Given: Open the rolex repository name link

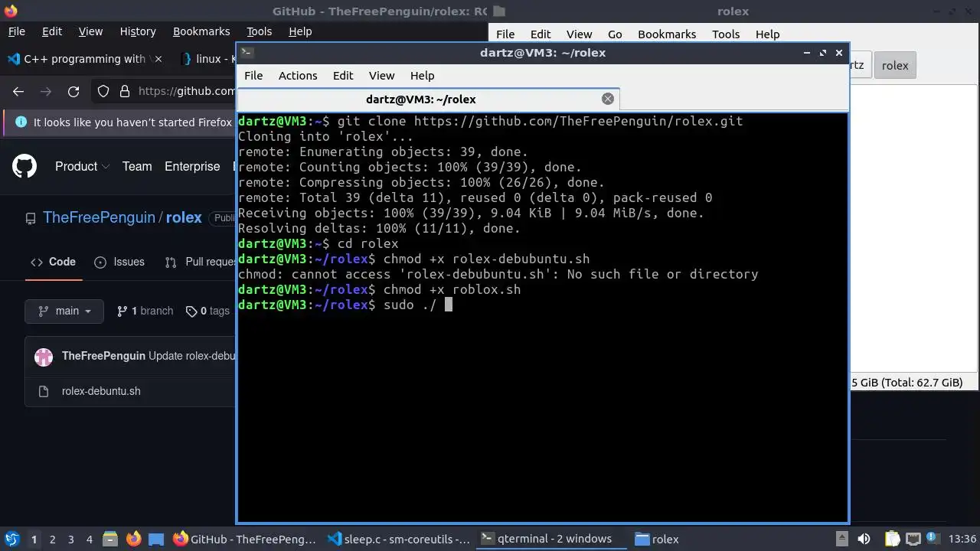Looking at the screenshot, I should click(x=184, y=217).
